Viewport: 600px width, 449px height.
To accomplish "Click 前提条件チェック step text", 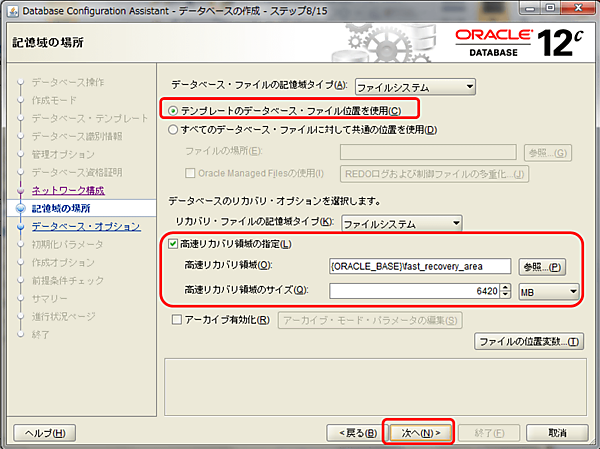I will 68,280.
